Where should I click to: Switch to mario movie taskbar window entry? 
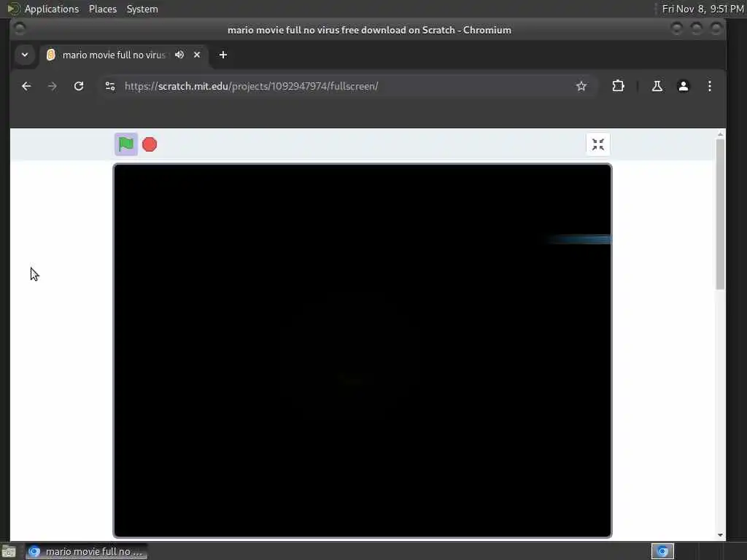(x=87, y=551)
